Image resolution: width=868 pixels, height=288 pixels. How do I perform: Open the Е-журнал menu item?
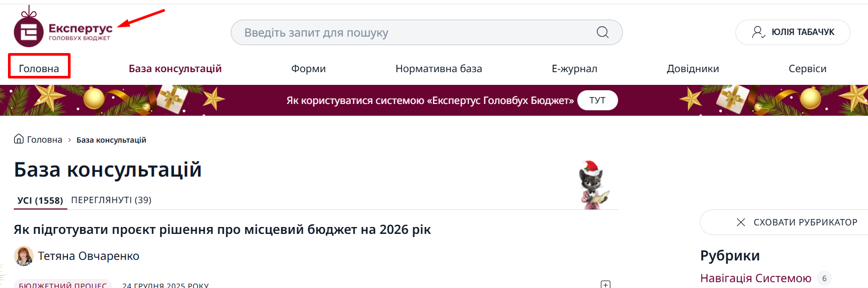tap(574, 68)
